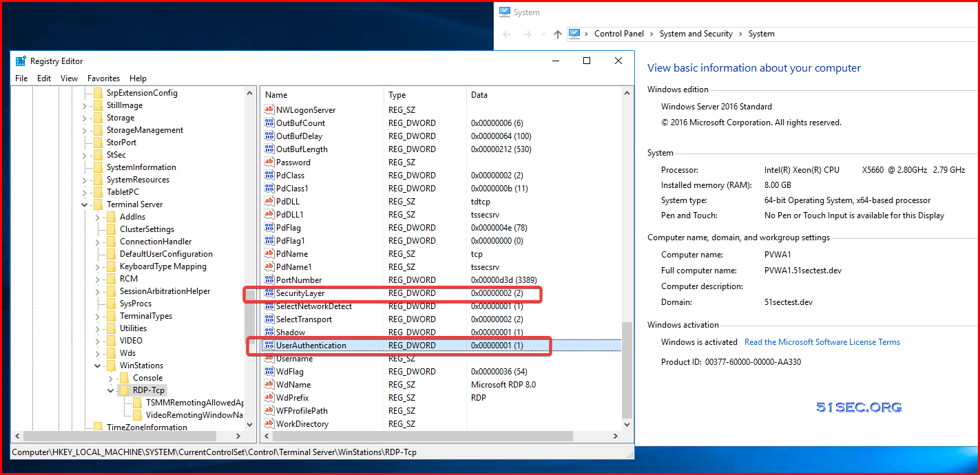The height and width of the screenshot is (475, 980).
Task: Collapse the RDP-Tcp key
Action: [111, 390]
